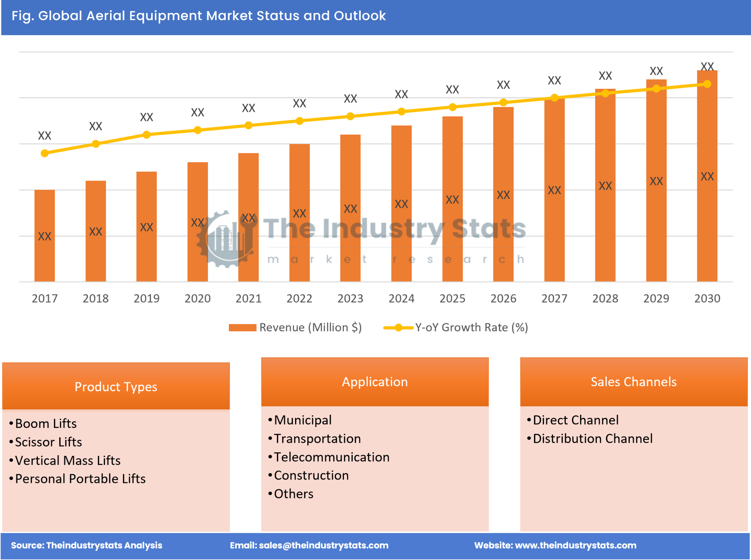This screenshot has width=751, height=560.
Task: Select 'Direct Channel' item
Action: coord(576,420)
